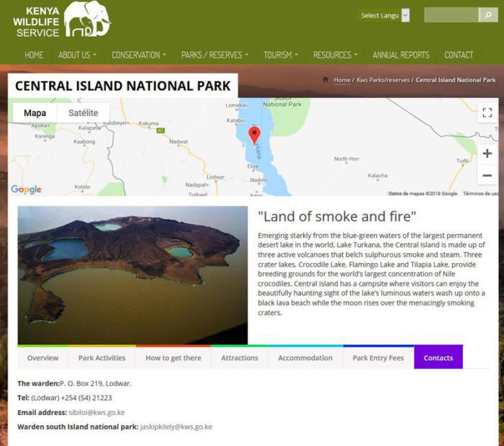Open the Contact menu item
The width and height of the screenshot is (504, 446).
[459, 55]
